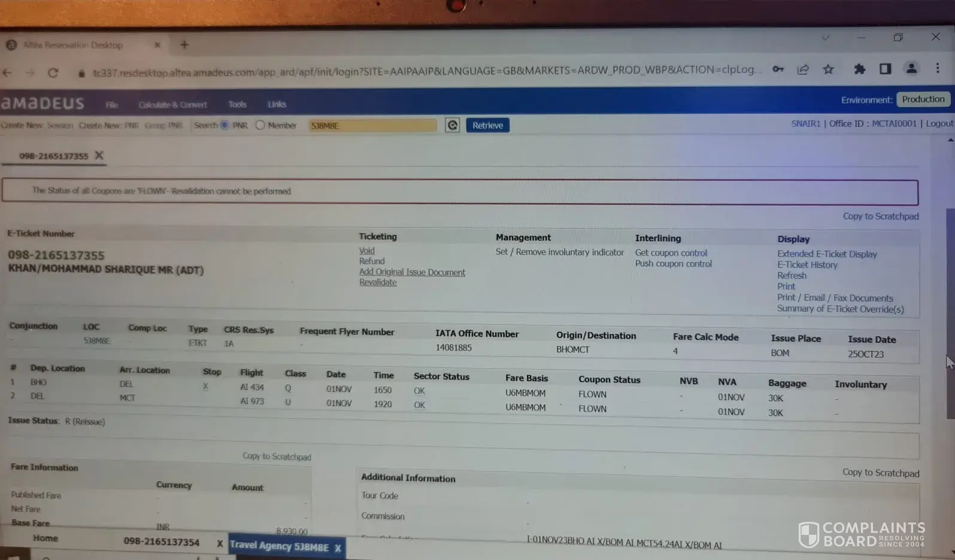Click the Revalidate link under Ticketing
This screenshot has width=955, height=560.
378,282
